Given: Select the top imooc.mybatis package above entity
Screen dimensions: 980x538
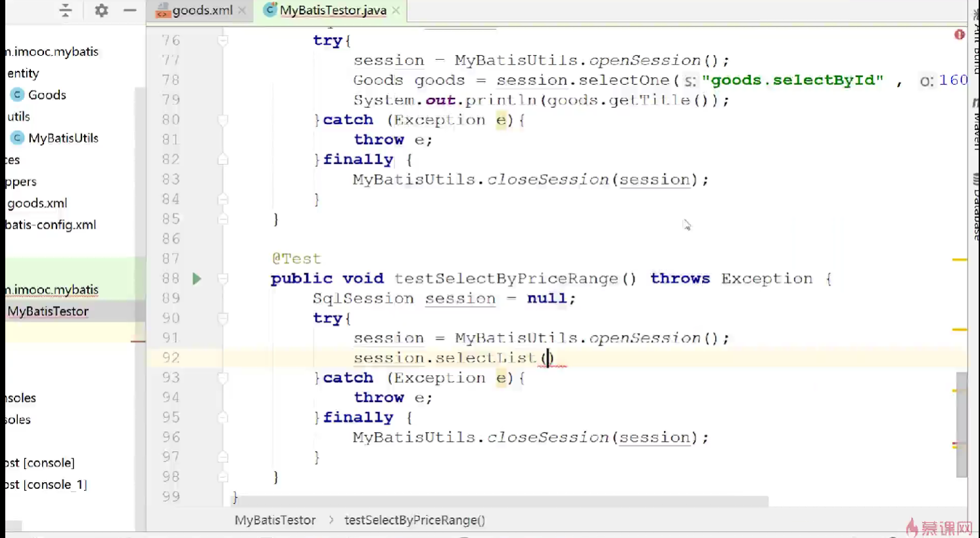Looking at the screenshot, I should tap(52, 52).
